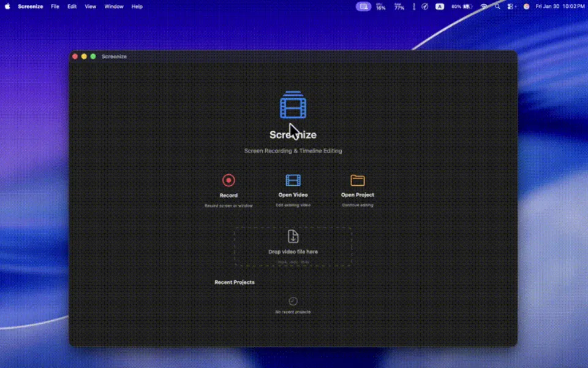The width and height of the screenshot is (588, 368).
Task: Click the 'Open Project' label
Action: [x=357, y=194]
